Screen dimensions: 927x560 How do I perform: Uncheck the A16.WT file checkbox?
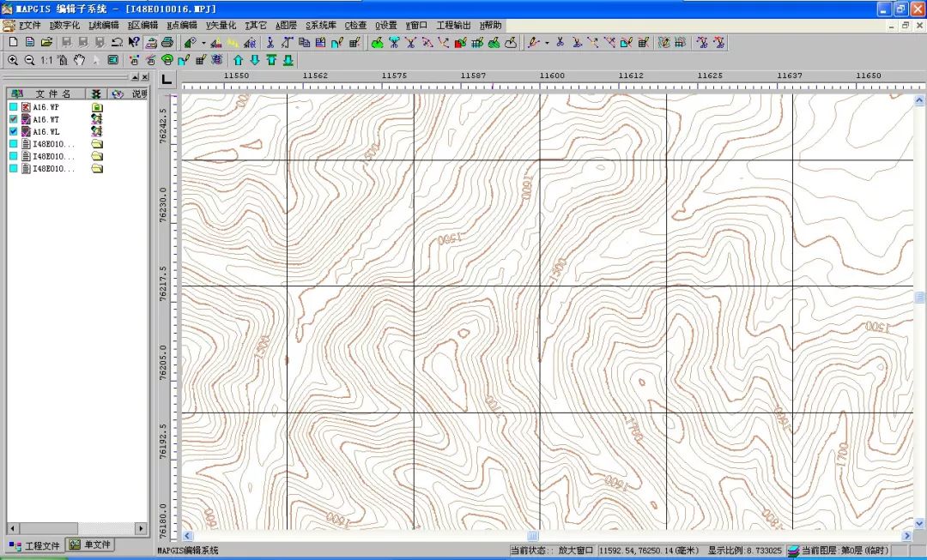click(13, 119)
